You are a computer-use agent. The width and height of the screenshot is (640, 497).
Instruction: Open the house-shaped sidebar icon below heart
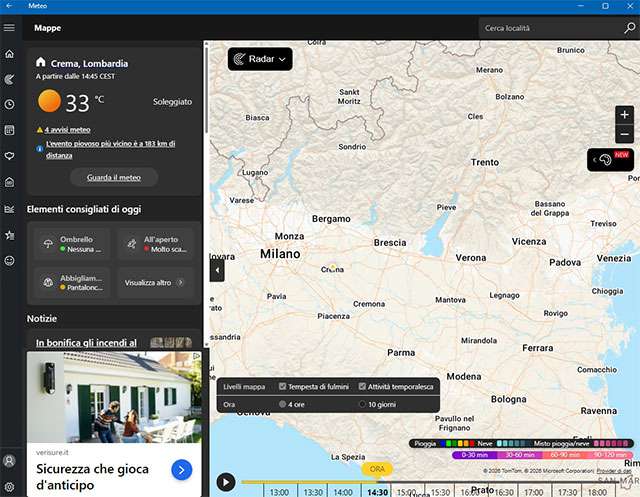pyautogui.click(x=9, y=182)
